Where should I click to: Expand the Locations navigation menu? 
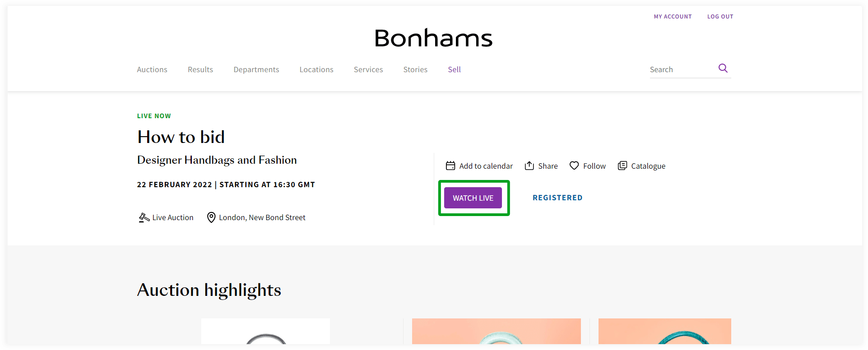click(316, 69)
